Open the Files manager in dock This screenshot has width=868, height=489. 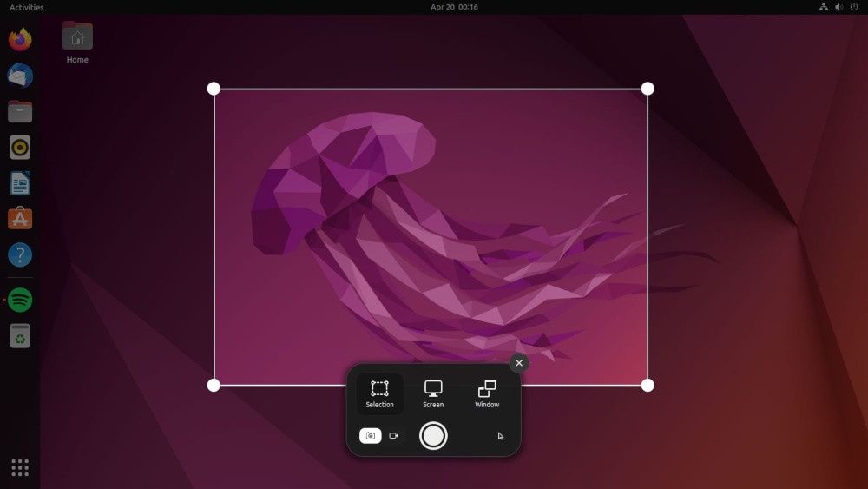point(20,111)
